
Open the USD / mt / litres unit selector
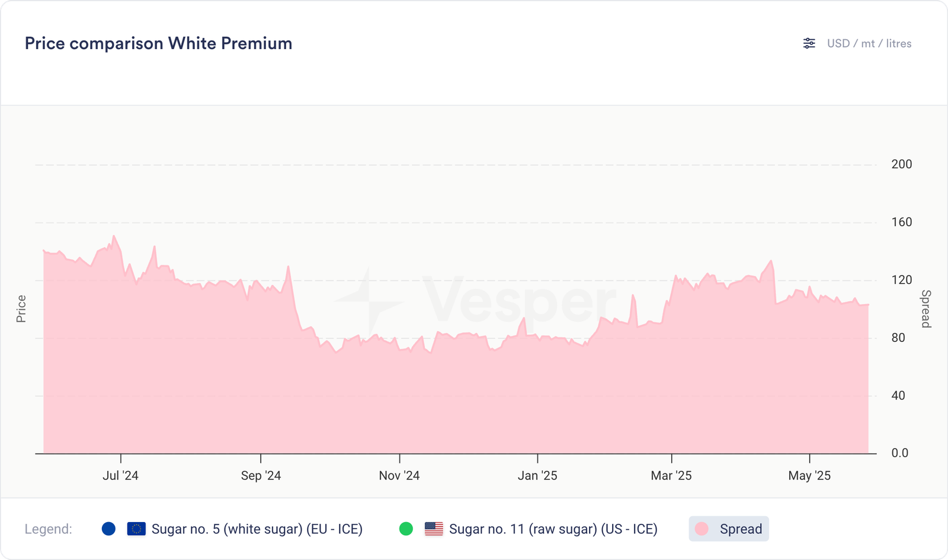(x=869, y=43)
